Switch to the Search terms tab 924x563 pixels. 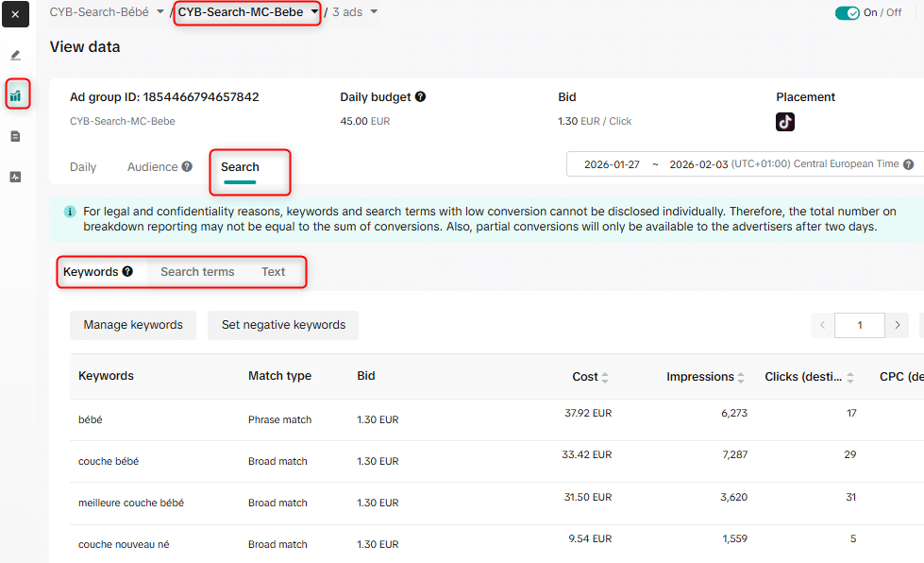click(x=197, y=272)
